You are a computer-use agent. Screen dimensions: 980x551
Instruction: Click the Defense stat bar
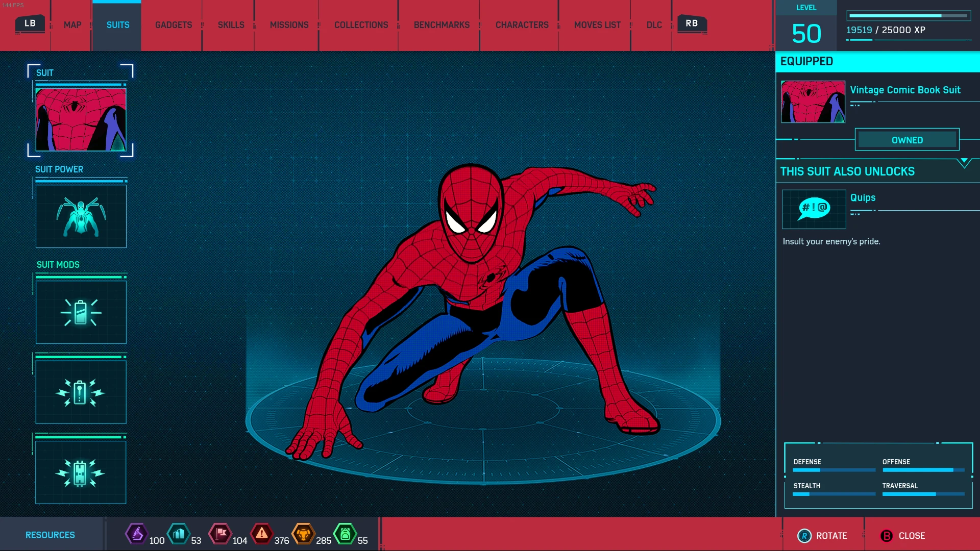tap(834, 470)
